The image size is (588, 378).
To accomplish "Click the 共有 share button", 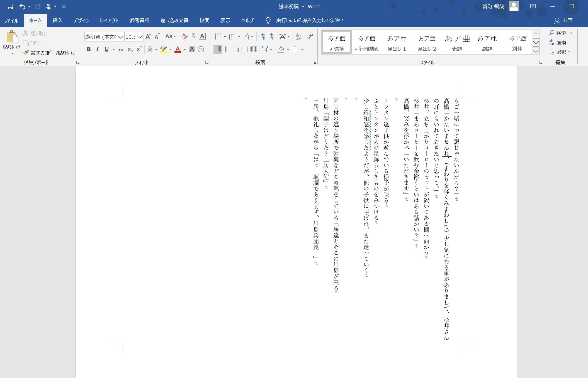I will click(563, 21).
